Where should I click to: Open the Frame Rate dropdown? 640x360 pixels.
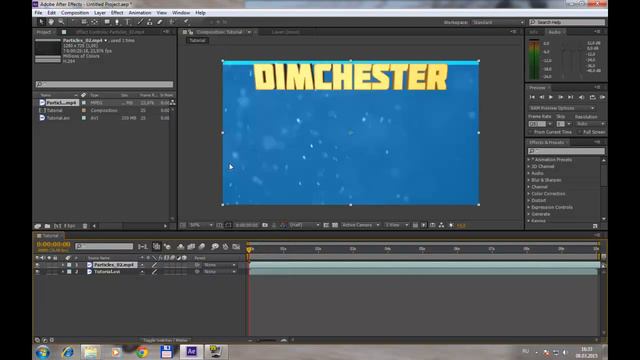550,124
